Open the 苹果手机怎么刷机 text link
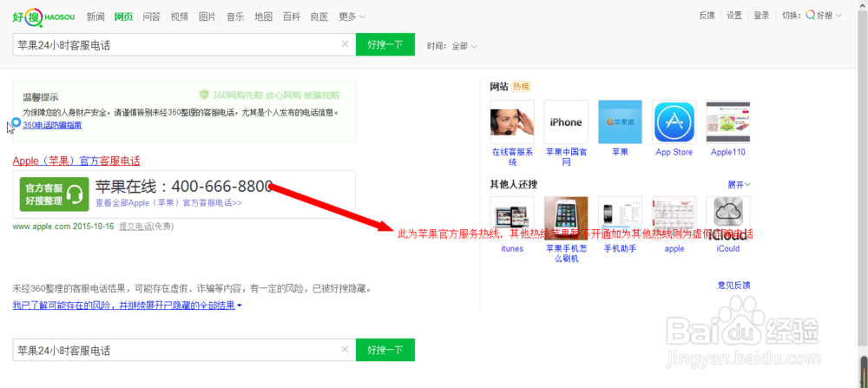The height and width of the screenshot is (388, 868). pyautogui.click(x=566, y=253)
